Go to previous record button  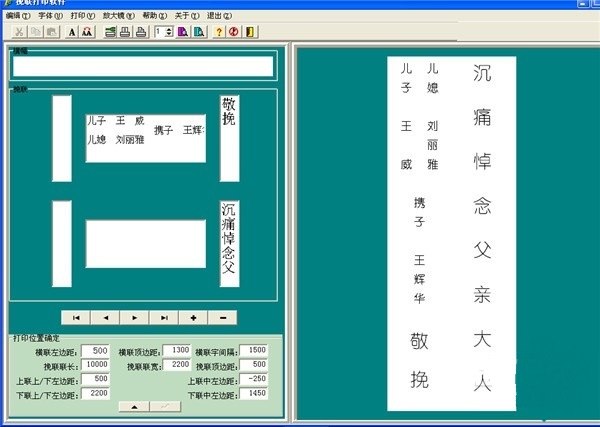pos(105,318)
